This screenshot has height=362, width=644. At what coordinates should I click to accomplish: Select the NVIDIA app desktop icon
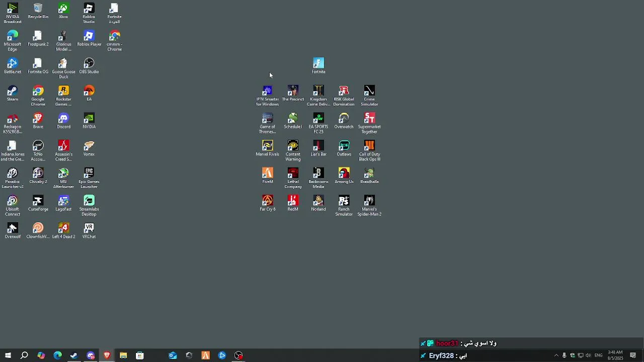89,121
